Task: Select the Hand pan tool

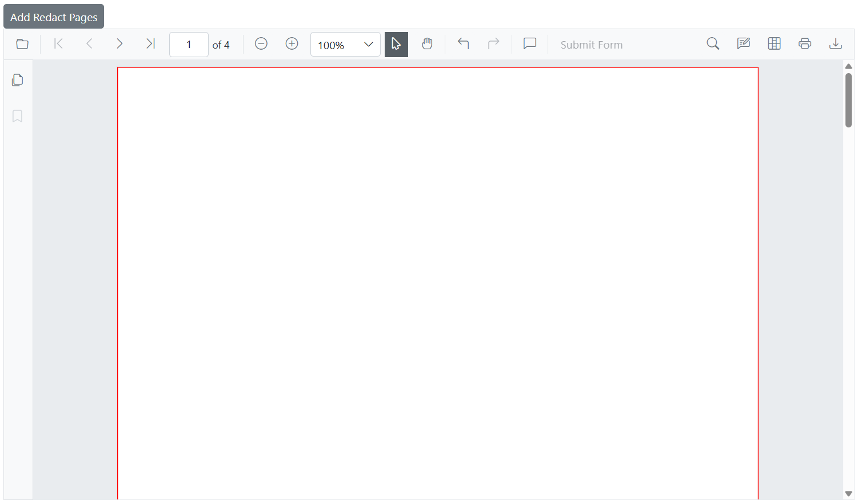Action: coord(427,43)
